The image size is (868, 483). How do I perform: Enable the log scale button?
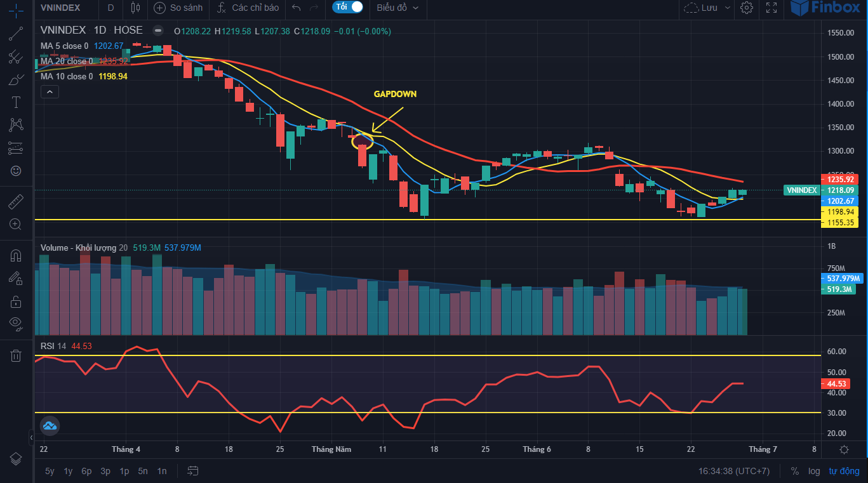click(814, 471)
